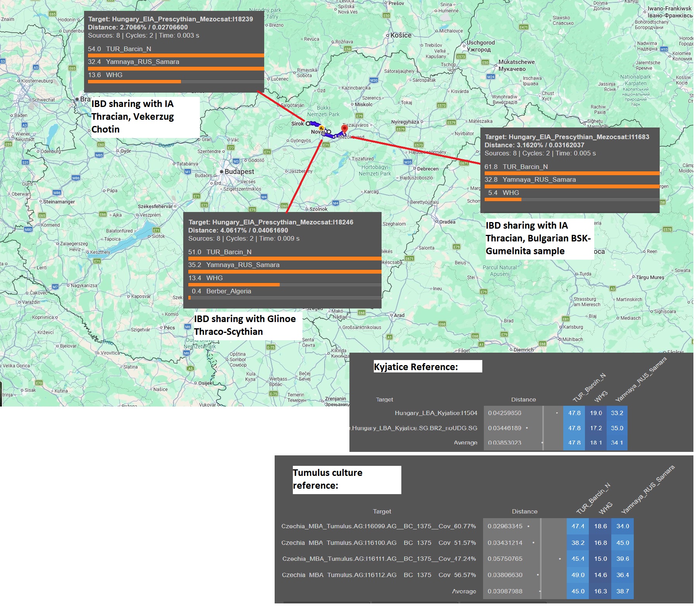Screen dimensions: 700x610
Task: Click the 16.8 WHG cell for I16100
Action: click(600, 543)
